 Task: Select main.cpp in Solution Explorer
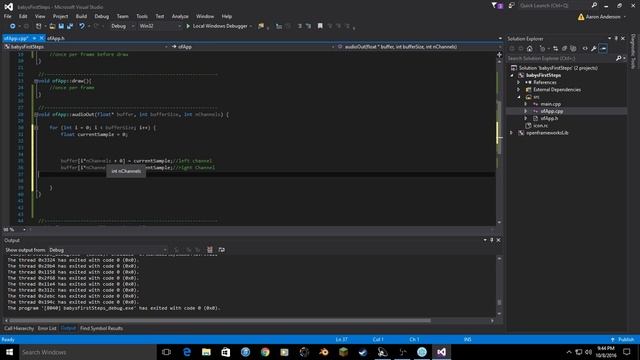coord(550,104)
